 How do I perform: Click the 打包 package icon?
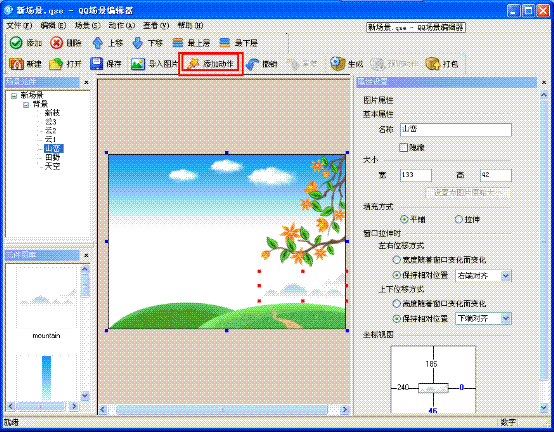coord(432,64)
